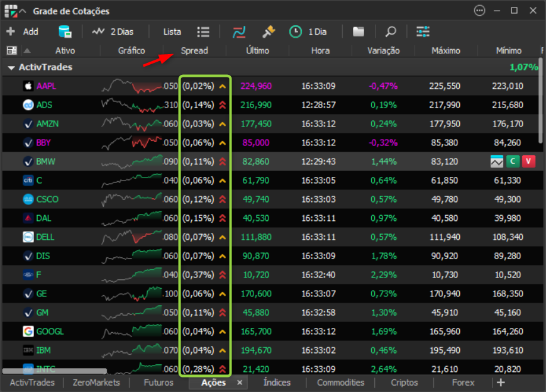Open the sliders settings icon
This screenshot has height=392, width=546.
point(423,31)
